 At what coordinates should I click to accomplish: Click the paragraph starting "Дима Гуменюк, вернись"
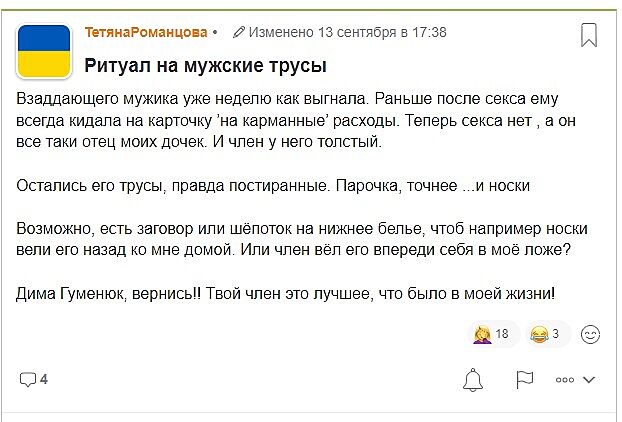285,294
